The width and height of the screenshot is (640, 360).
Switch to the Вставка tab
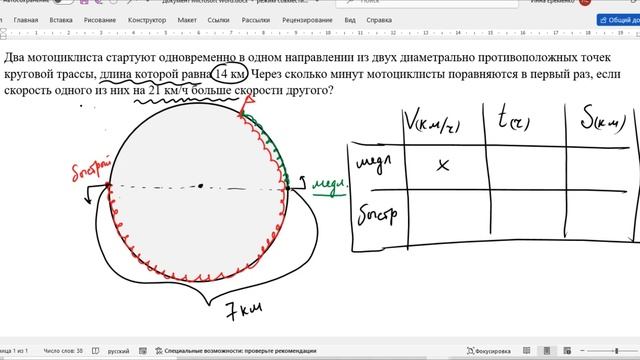61,20
